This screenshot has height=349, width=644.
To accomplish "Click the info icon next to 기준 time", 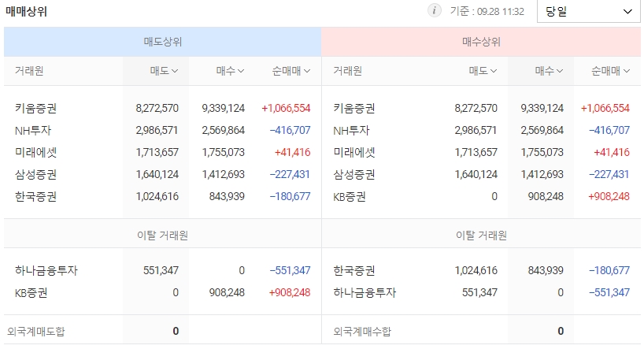I will [x=434, y=10].
